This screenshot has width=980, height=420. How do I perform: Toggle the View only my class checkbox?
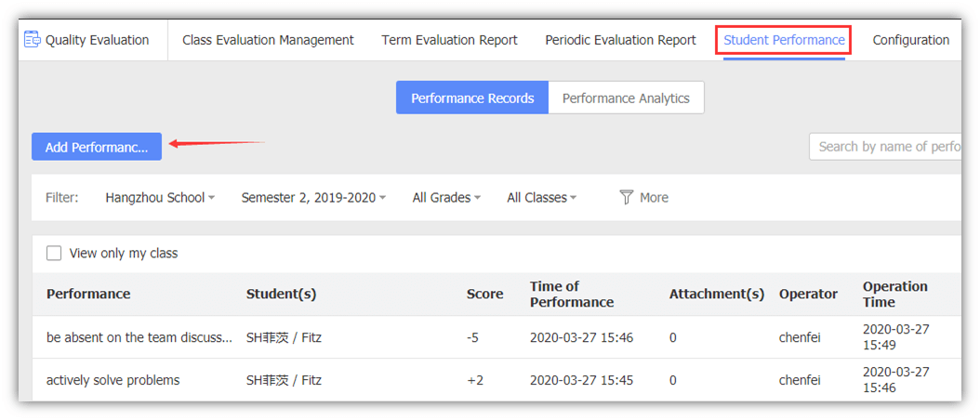pos(54,253)
